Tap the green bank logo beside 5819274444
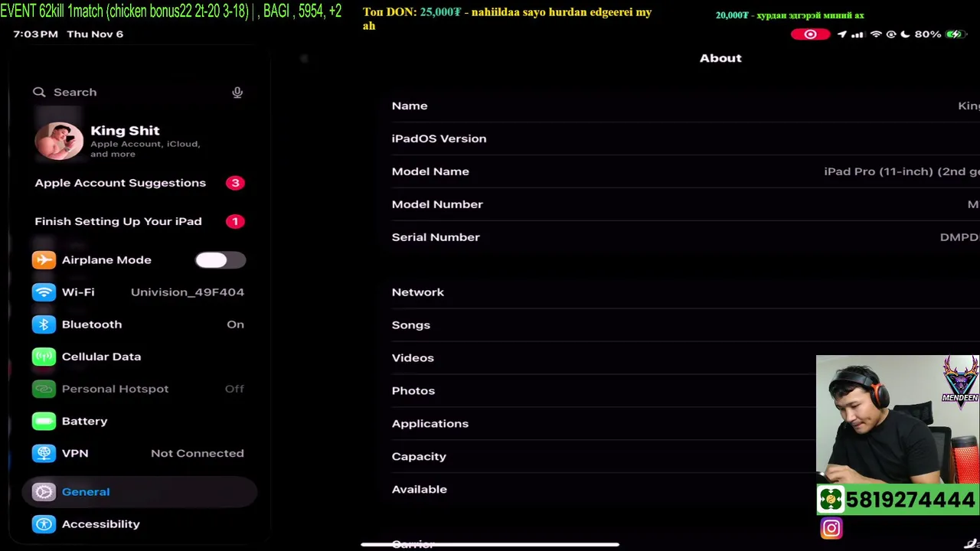980x551 pixels. pos(831,500)
